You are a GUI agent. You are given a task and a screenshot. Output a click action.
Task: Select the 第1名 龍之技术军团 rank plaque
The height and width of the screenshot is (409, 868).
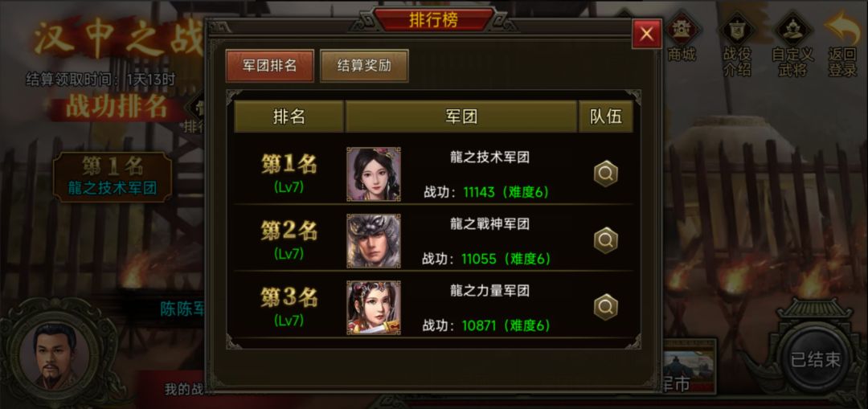[x=113, y=177]
